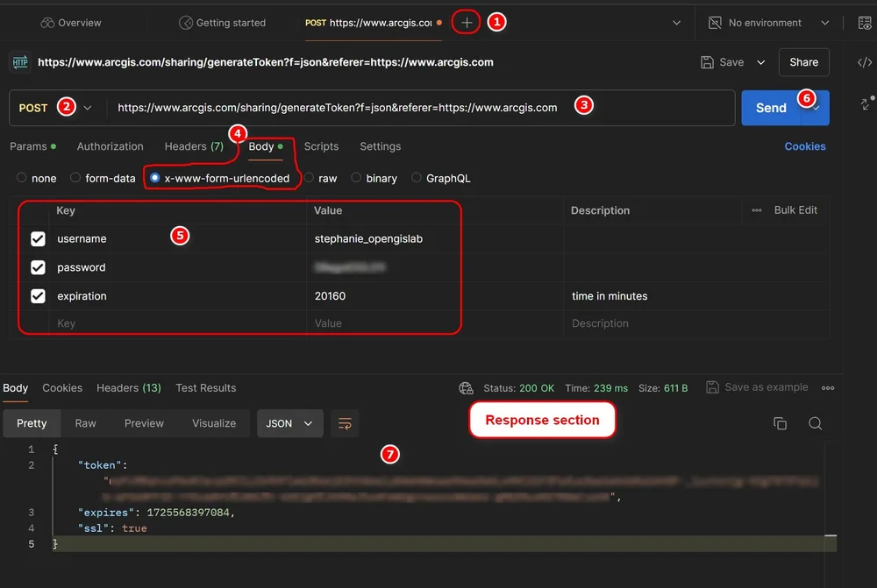Click the request URL input field
This screenshot has height=588, width=877.
pos(420,108)
